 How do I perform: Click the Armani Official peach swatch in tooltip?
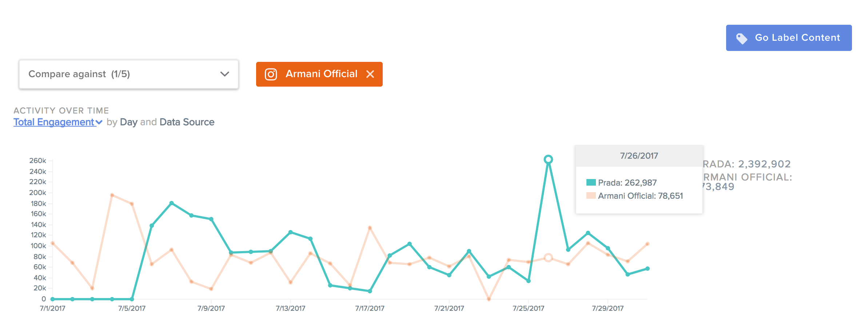click(591, 196)
